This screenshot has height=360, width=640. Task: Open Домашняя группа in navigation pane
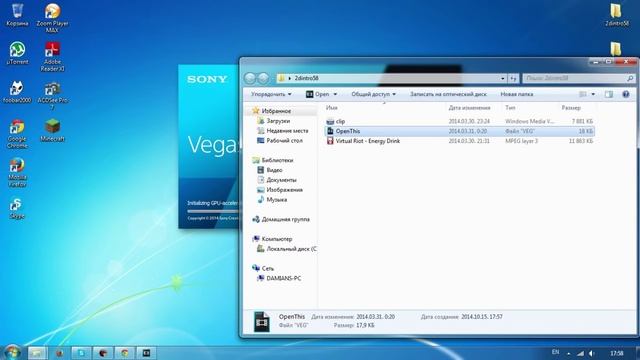[x=285, y=219]
